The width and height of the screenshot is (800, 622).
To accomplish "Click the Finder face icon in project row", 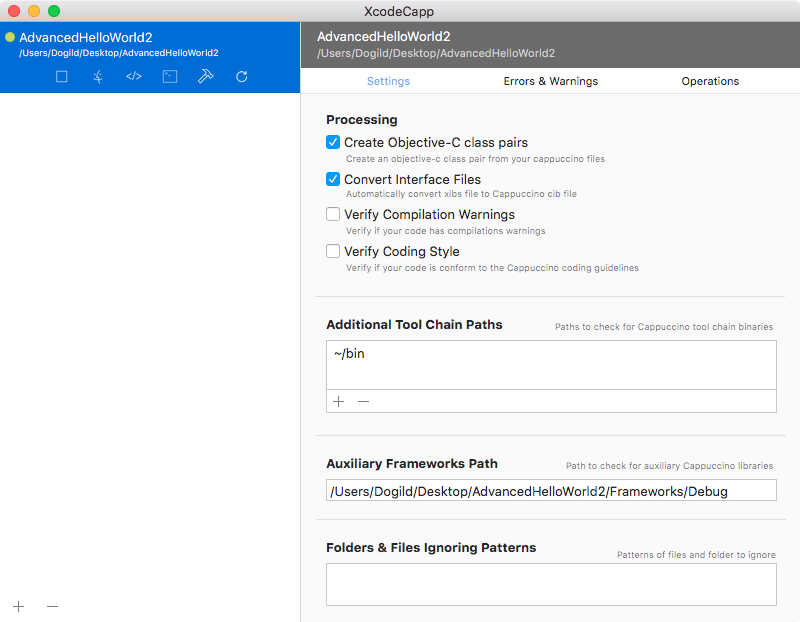I will tap(98, 77).
